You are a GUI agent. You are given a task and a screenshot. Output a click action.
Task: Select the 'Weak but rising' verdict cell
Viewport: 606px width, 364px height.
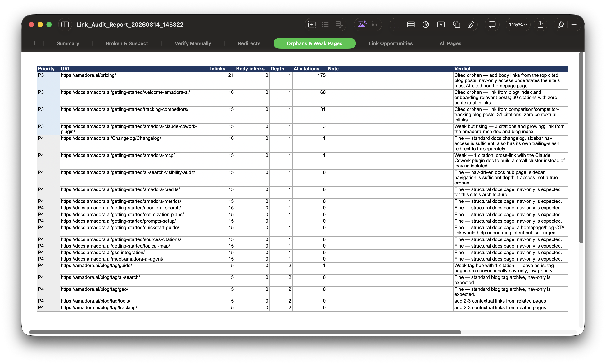click(x=511, y=129)
